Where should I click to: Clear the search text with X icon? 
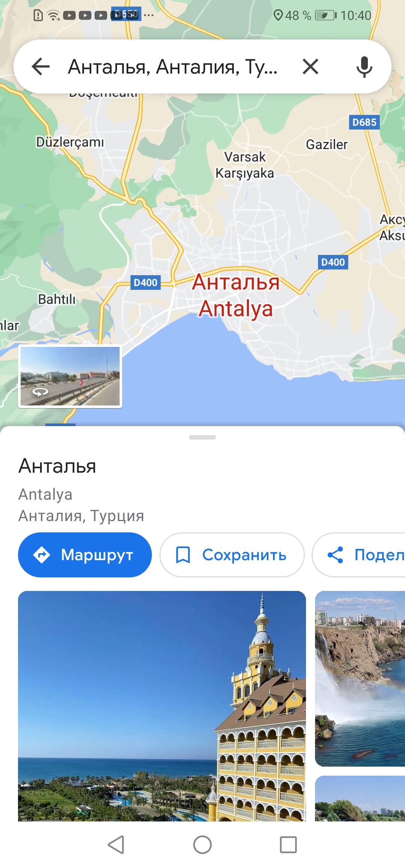[x=310, y=67]
